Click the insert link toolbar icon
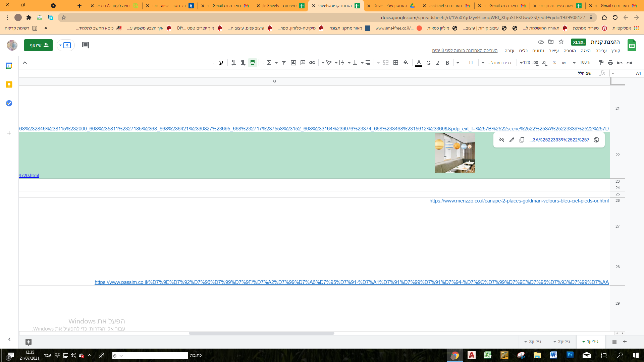This screenshot has height=362, width=644. 312,63
